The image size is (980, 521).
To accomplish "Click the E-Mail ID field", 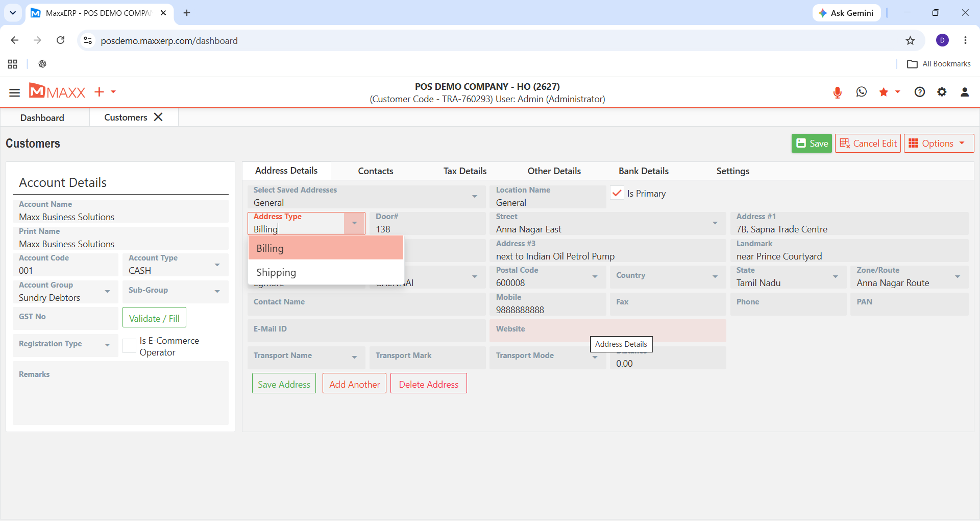I will pyautogui.click(x=366, y=331).
